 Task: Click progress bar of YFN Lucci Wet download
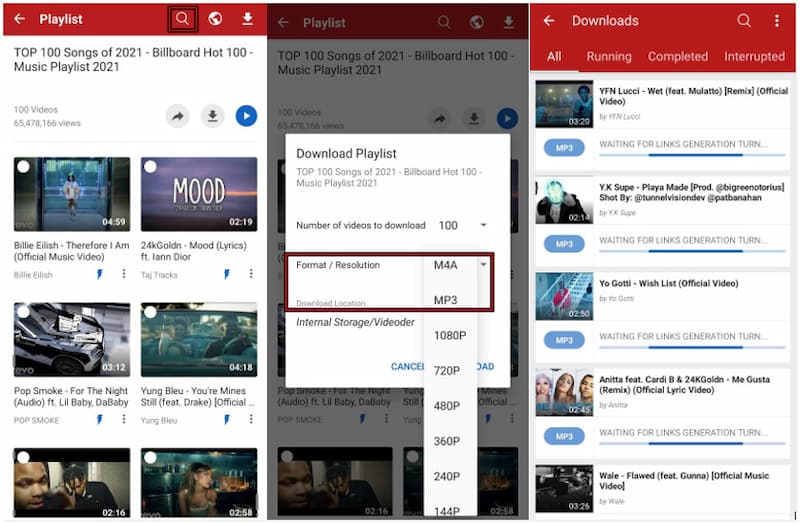692,155
